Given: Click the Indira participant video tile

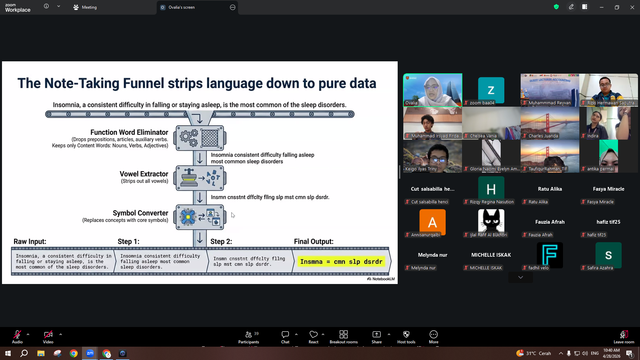Looking at the screenshot, I should point(608,123).
